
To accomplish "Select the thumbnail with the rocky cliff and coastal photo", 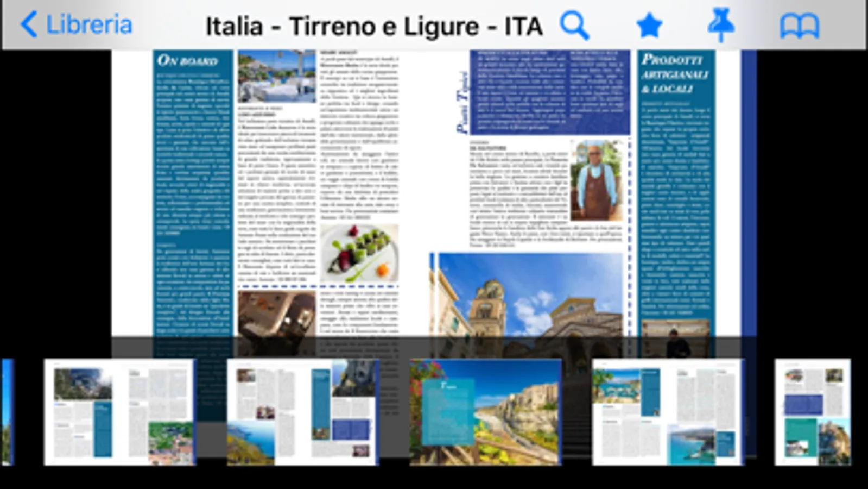I will [x=302, y=412].
